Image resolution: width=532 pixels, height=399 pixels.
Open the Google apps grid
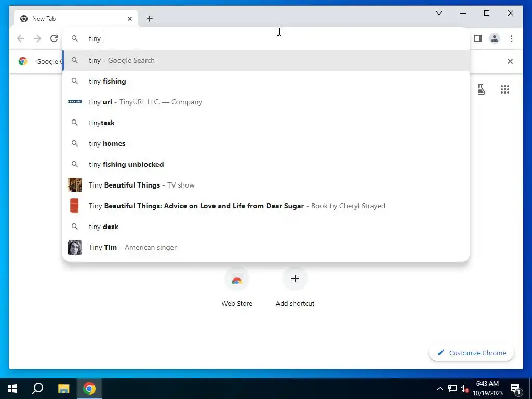click(x=505, y=89)
